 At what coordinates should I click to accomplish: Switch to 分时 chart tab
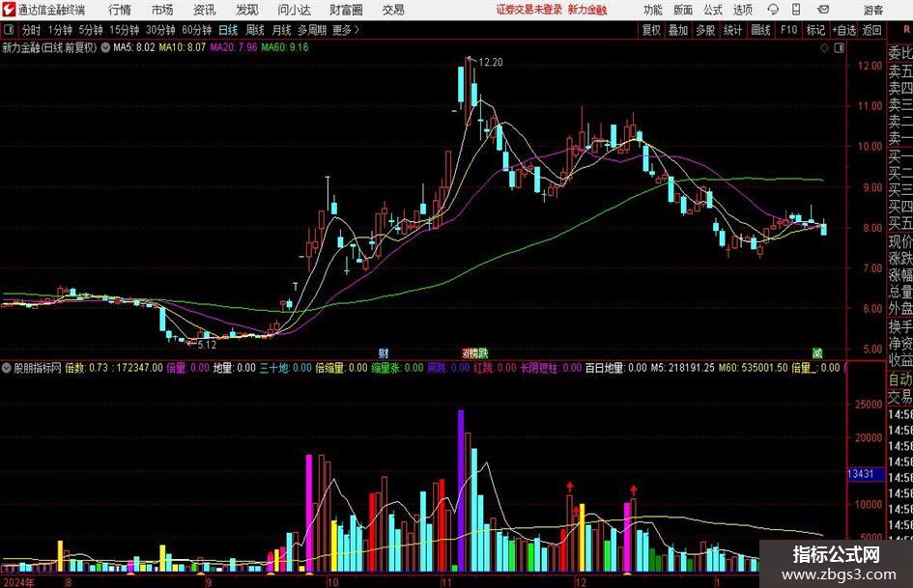[32, 30]
